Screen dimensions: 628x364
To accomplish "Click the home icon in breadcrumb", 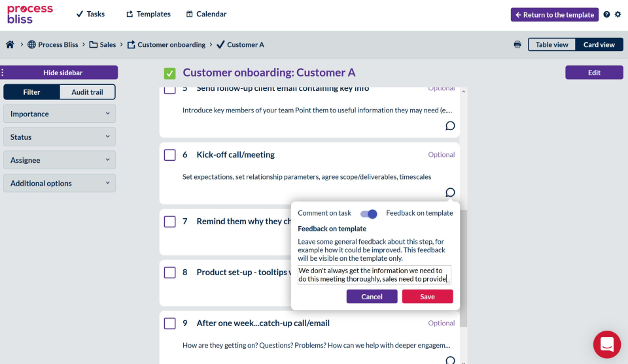I will click(10, 45).
